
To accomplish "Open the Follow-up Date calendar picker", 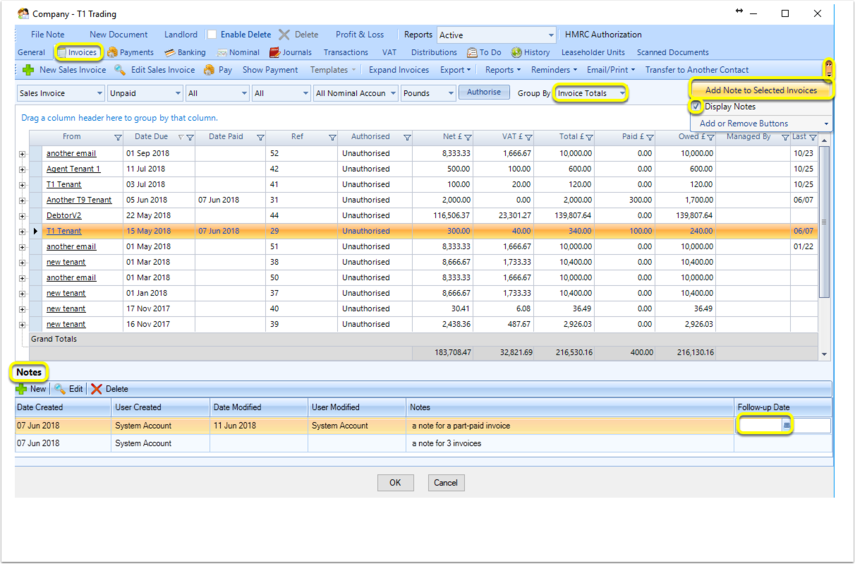I will (x=786, y=425).
